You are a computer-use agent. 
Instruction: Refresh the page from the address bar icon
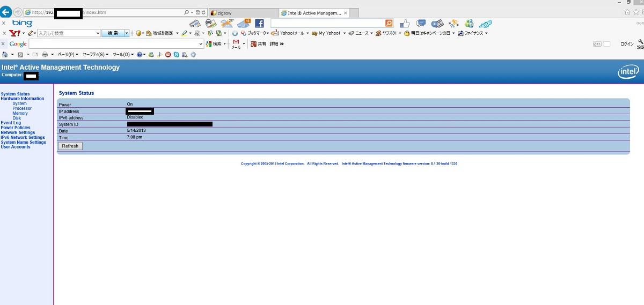pos(203,12)
